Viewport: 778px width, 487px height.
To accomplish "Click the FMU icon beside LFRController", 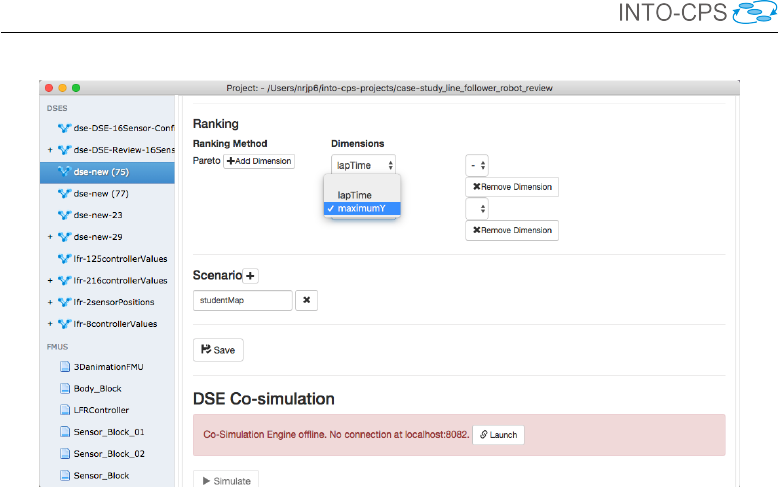I will click(64, 410).
